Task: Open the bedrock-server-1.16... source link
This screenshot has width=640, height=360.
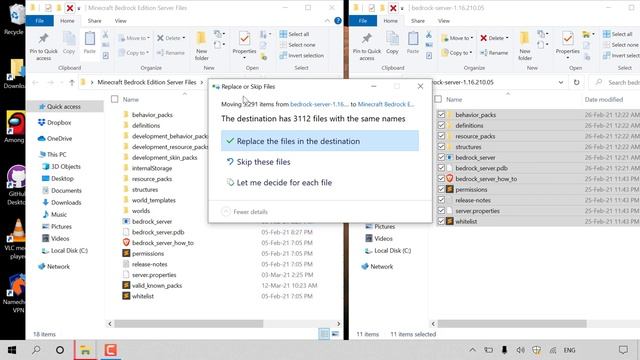Action: (x=319, y=104)
